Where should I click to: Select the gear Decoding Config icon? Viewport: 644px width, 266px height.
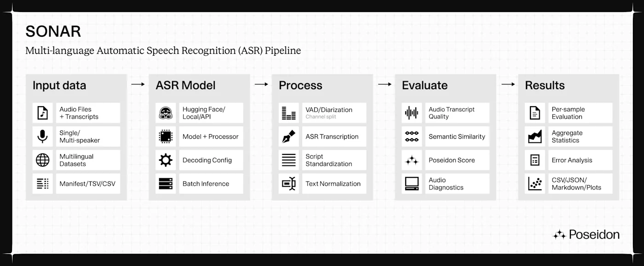166,160
